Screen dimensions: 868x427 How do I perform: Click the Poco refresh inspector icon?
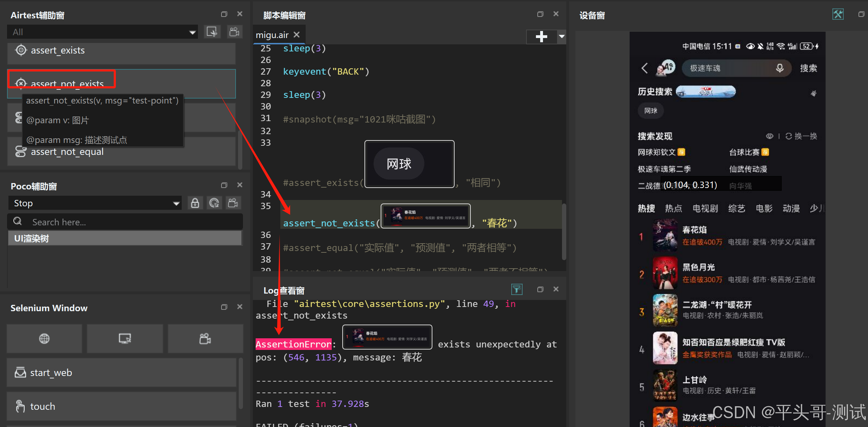click(x=214, y=203)
